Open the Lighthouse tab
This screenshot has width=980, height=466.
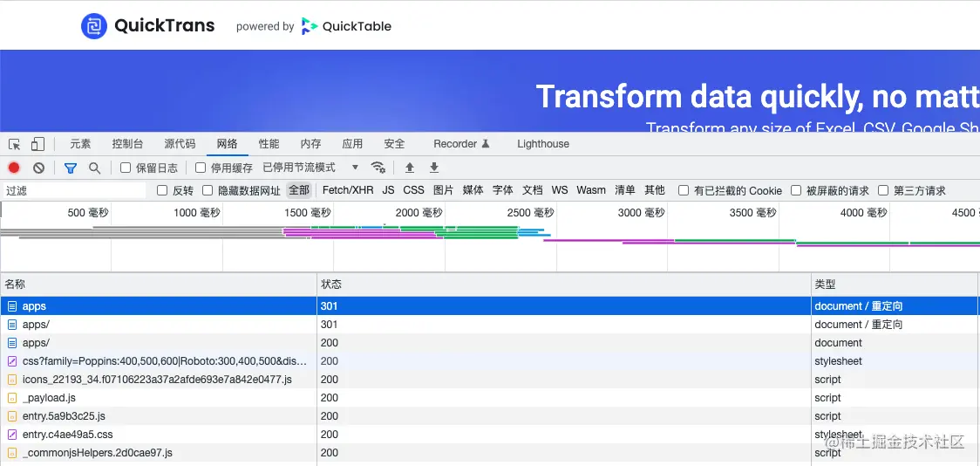coord(543,144)
